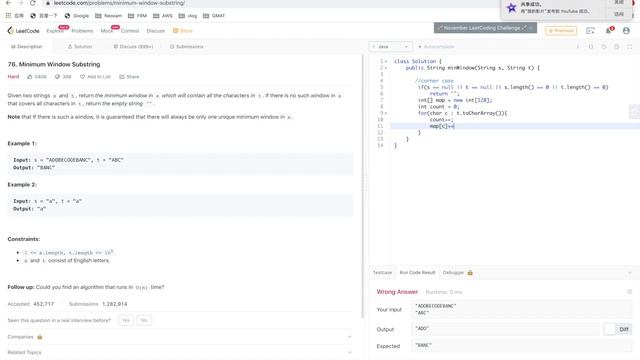Screen dimensions: 640x360
Task: Place cursor on line 11 map[c] code
Action: pyautogui.click(x=442, y=126)
